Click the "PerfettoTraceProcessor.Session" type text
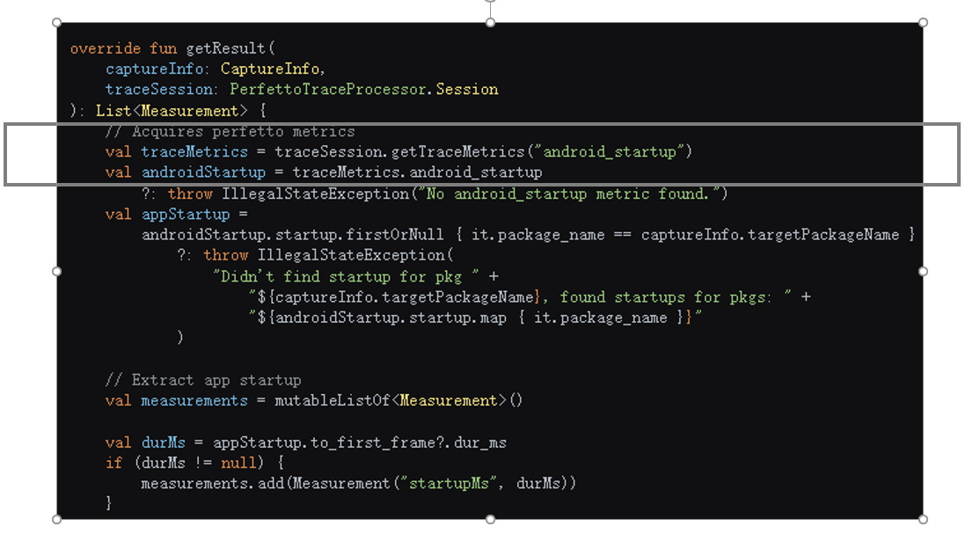The image size is (980, 556). [363, 90]
